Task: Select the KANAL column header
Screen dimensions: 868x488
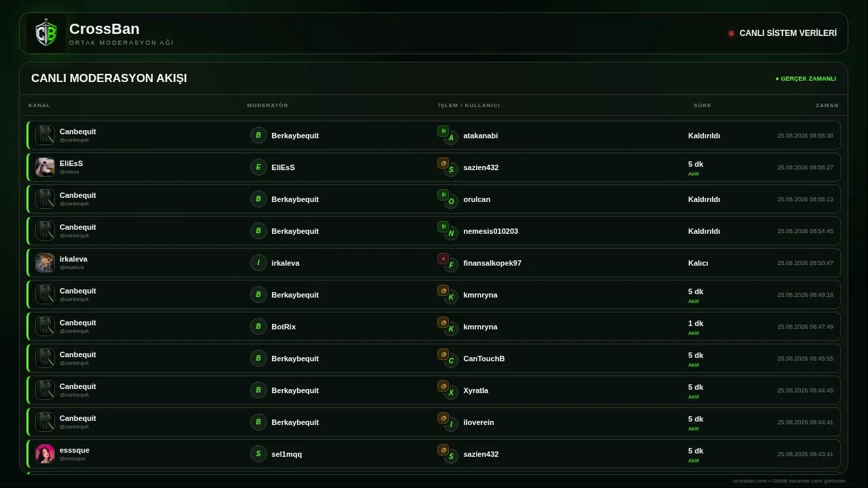Action: 39,105
